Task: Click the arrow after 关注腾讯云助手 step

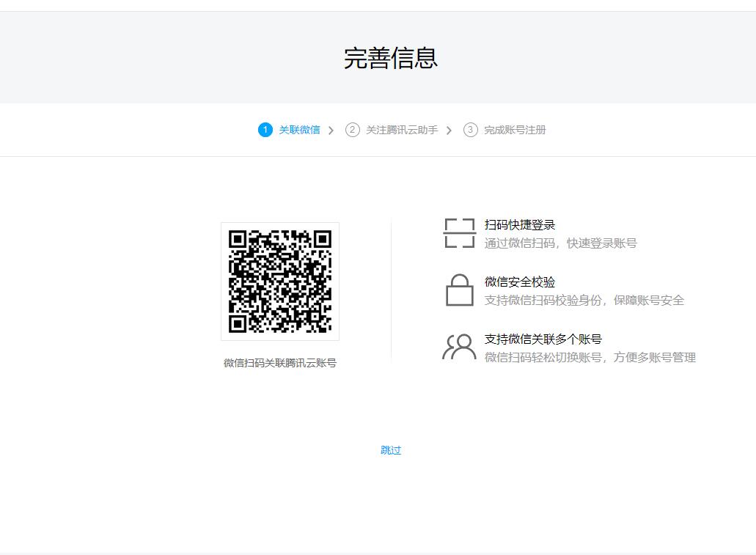Action: 449,131
